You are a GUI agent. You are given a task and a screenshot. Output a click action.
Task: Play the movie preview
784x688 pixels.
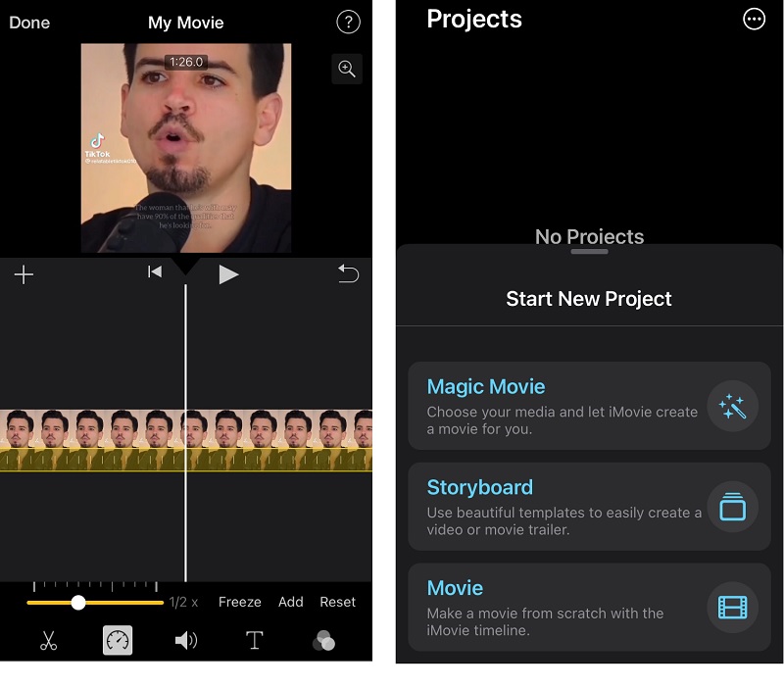tap(228, 274)
